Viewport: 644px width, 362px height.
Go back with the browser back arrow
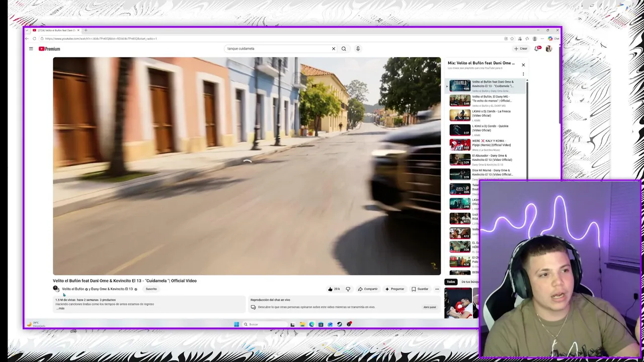pos(28,39)
